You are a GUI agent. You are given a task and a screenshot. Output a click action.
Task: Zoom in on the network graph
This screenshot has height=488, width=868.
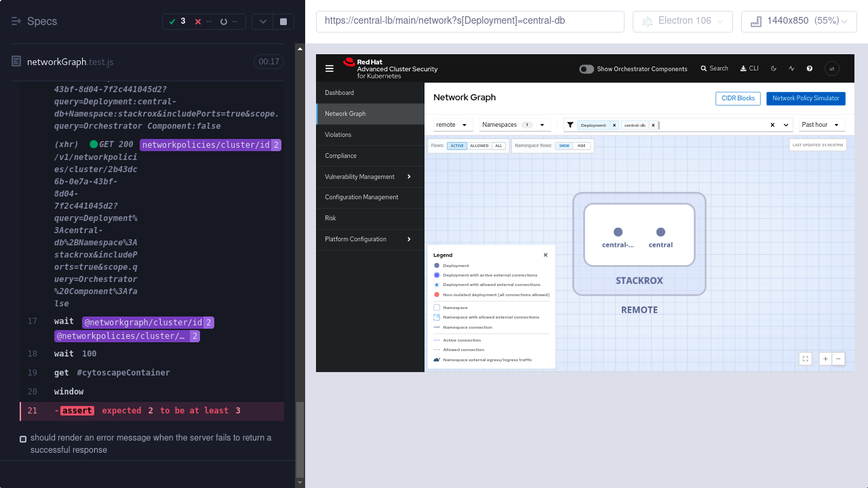click(x=825, y=359)
